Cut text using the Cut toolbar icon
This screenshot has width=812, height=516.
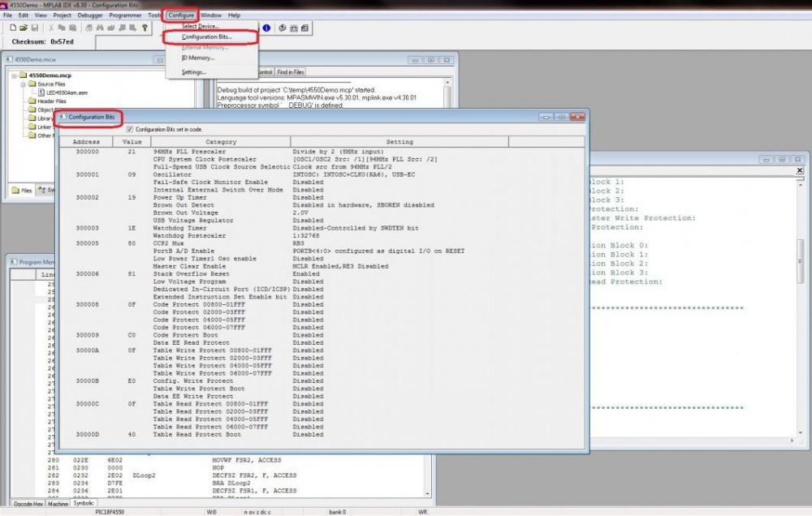[50, 28]
